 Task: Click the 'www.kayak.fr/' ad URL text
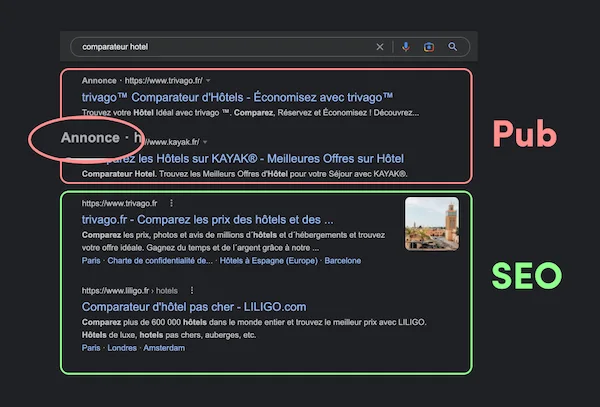tap(172, 142)
